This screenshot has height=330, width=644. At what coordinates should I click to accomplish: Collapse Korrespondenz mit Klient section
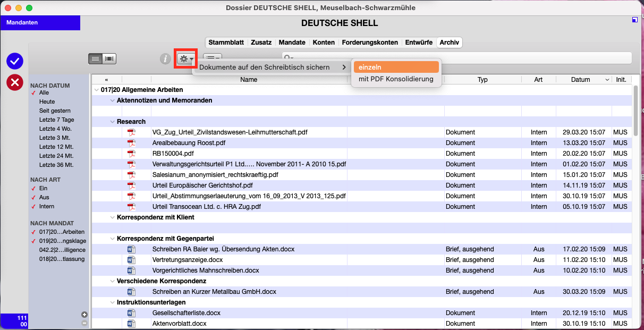click(112, 217)
